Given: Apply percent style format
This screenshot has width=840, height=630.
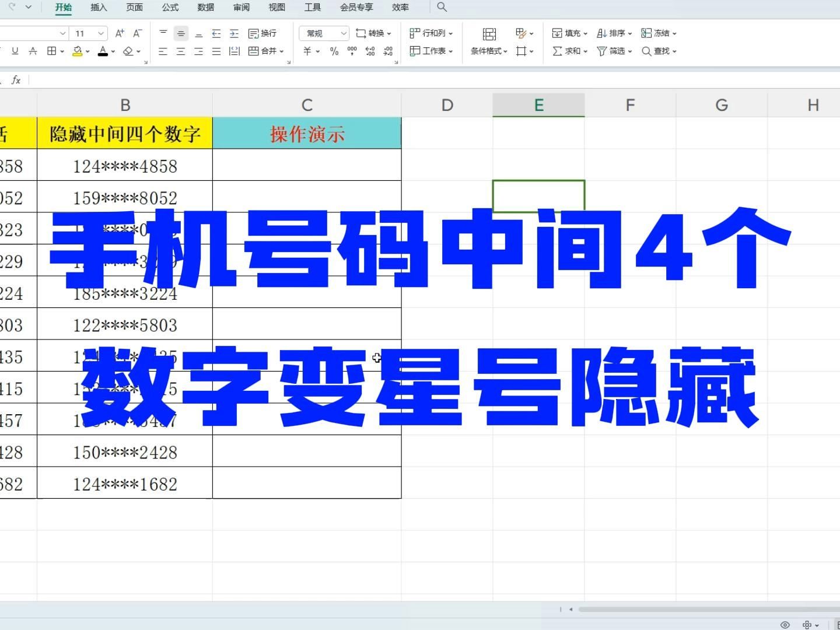Looking at the screenshot, I should 334,51.
